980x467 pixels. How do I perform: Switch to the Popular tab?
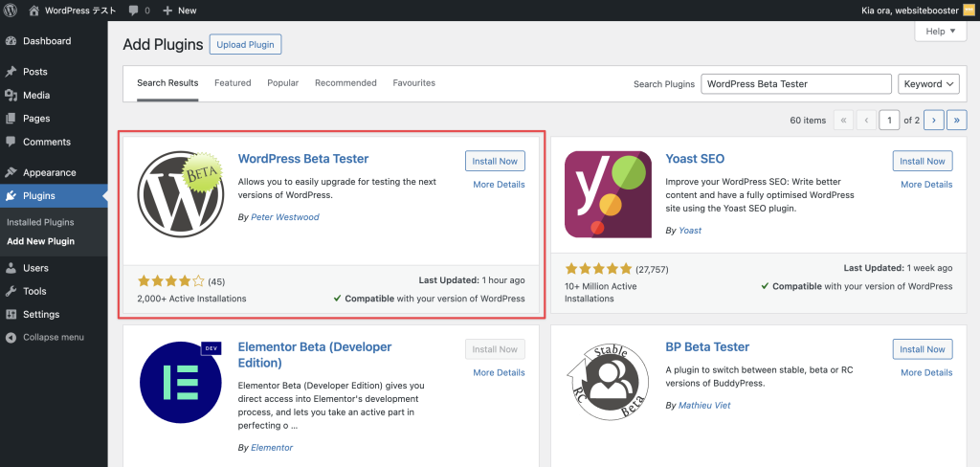(x=283, y=83)
